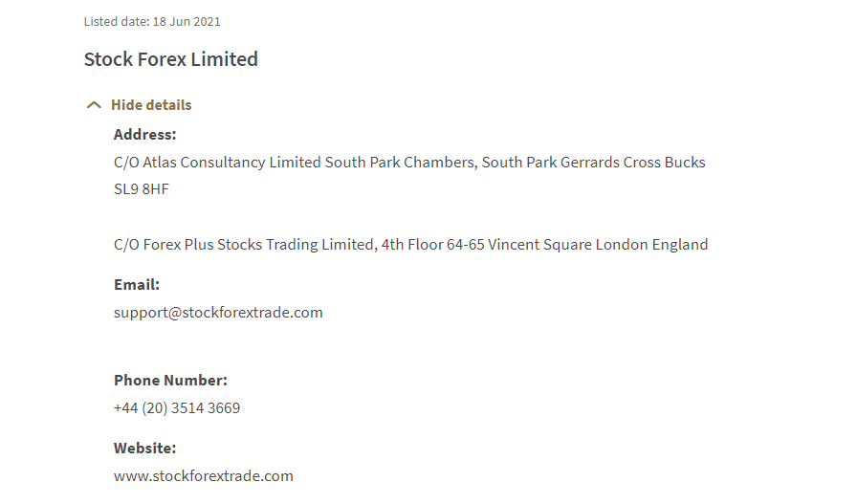Click the upward chevron beside Hide details
This screenshot has height=504, width=857.
coord(94,105)
